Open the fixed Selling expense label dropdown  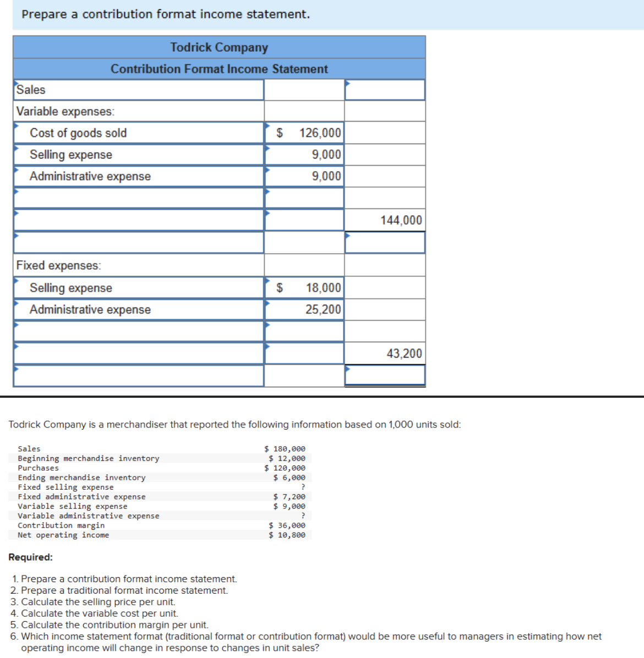138,287
